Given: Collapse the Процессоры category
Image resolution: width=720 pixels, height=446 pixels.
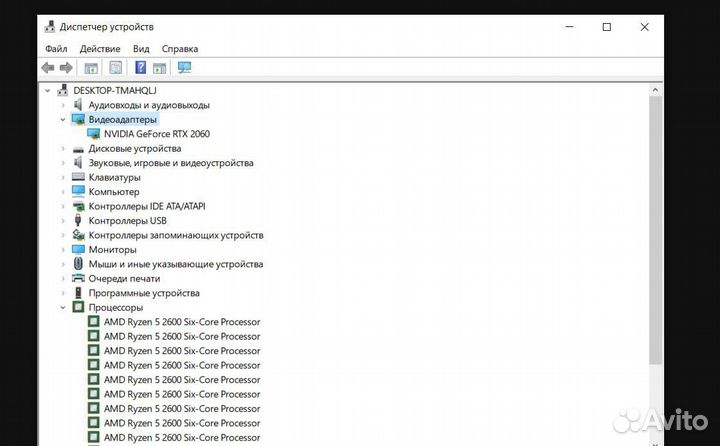Looking at the screenshot, I should coord(63,307).
